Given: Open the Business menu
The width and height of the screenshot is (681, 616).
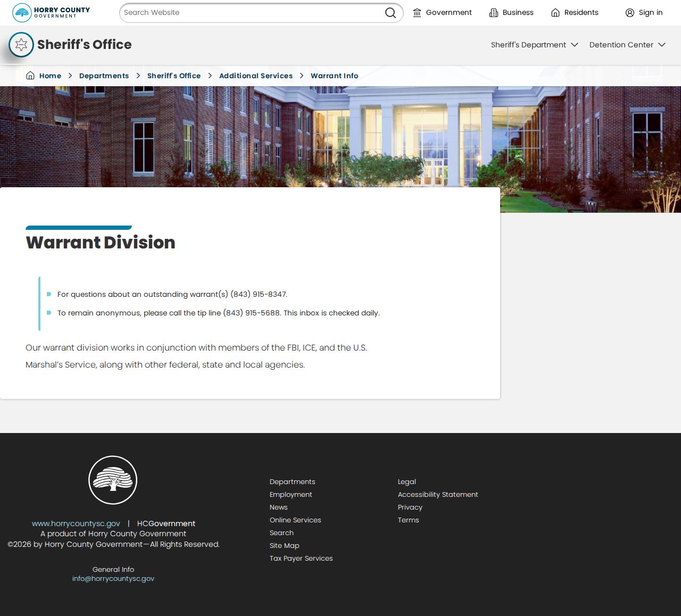Looking at the screenshot, I should click(511, 13).
